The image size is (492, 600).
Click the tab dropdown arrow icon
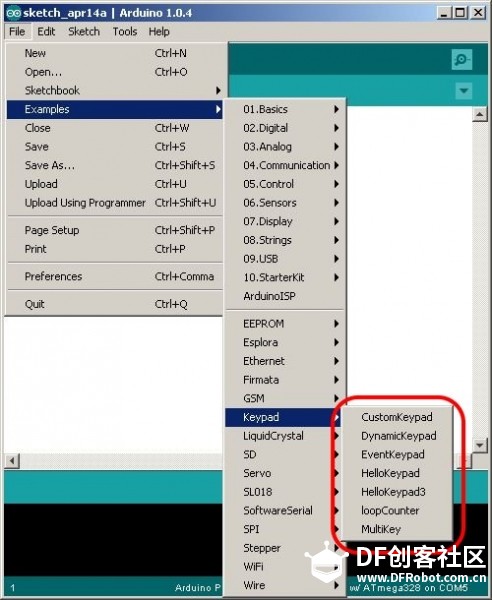coord(464,91)
